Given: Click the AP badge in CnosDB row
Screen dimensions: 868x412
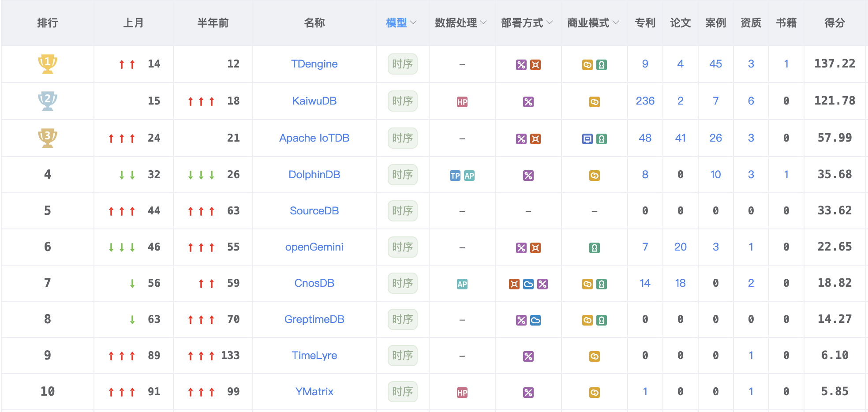Looking at the screenshot, I should click(x=462, y=284).
